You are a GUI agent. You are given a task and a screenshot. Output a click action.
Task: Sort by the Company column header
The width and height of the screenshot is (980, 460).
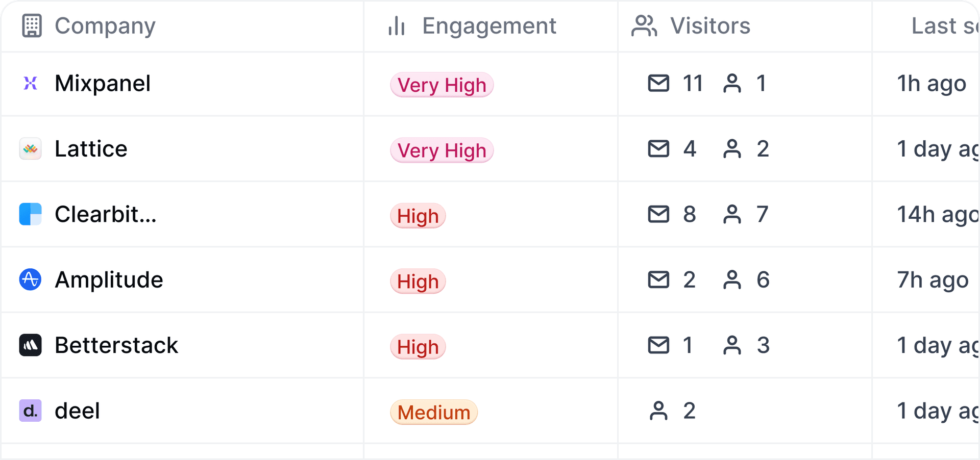click(105, 26)
